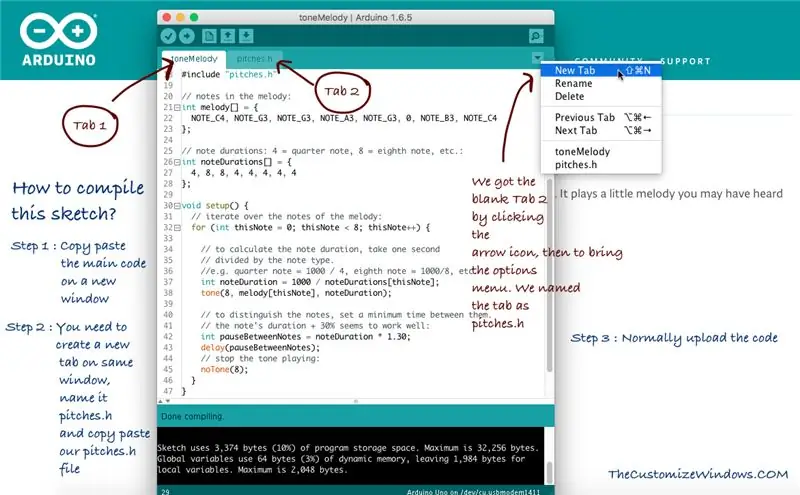Viewport: 800px width, 495px height.
Task: Choose Rename in the tab menu
Action: coord(602,83)
